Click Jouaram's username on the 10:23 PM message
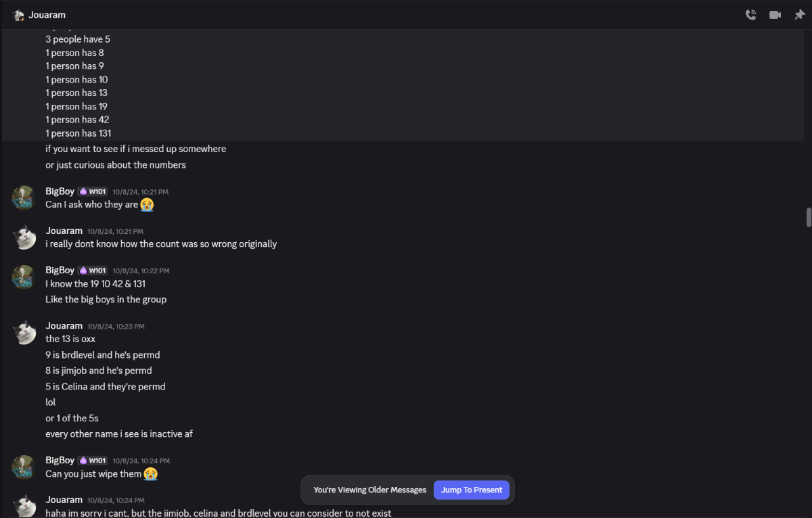The width and height of the screenshot is (812, 518). tap(64, 326)
